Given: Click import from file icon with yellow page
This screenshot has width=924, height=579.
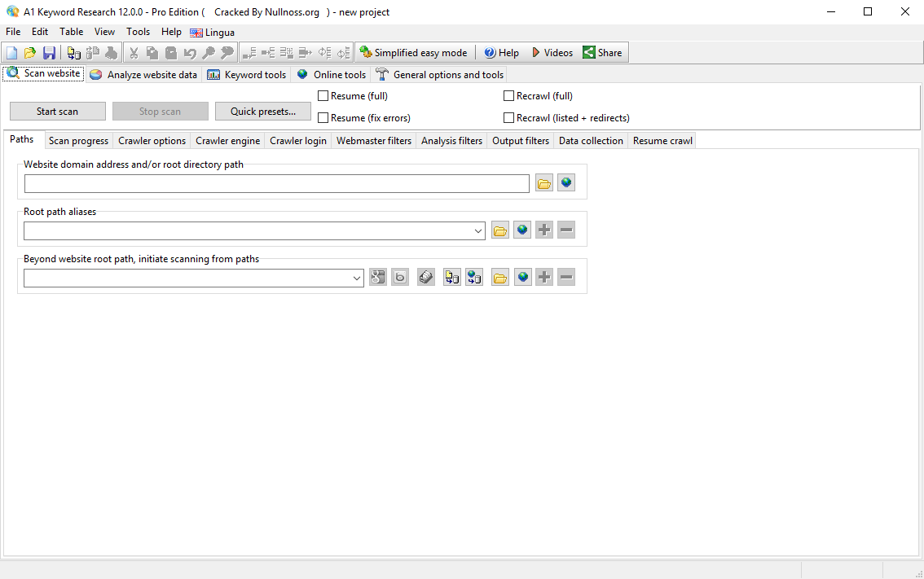Looking at the screenshot, I should (452, 278).
